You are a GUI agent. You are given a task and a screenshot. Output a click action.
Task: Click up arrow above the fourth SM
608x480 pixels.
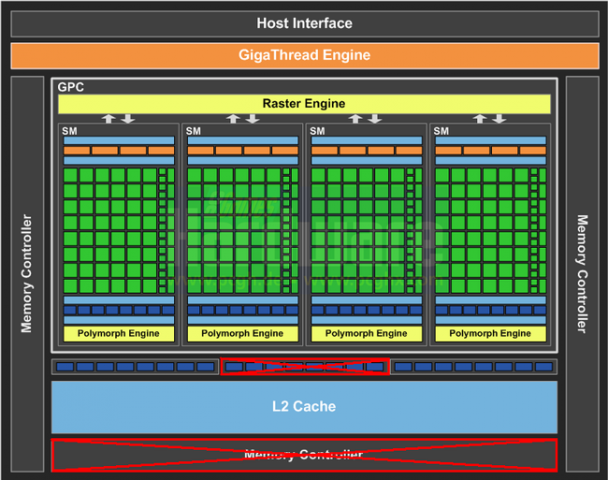(480, 119)
